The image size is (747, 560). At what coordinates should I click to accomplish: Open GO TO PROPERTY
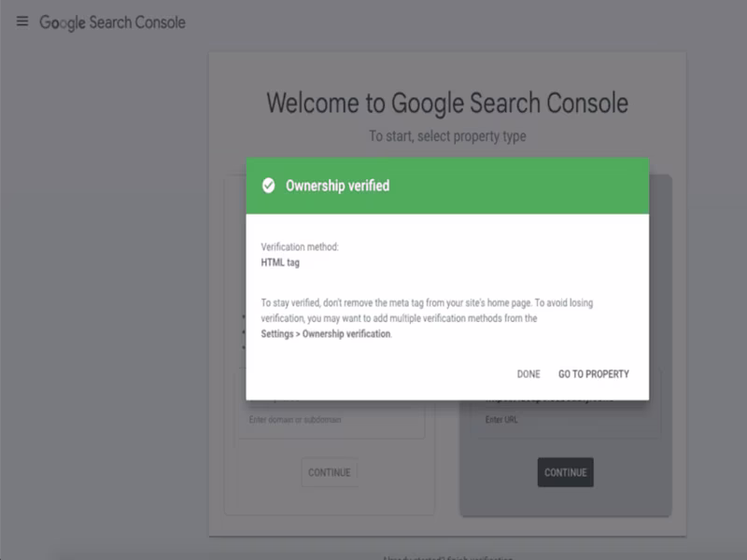pyautogui.click(x=593, y=373)
